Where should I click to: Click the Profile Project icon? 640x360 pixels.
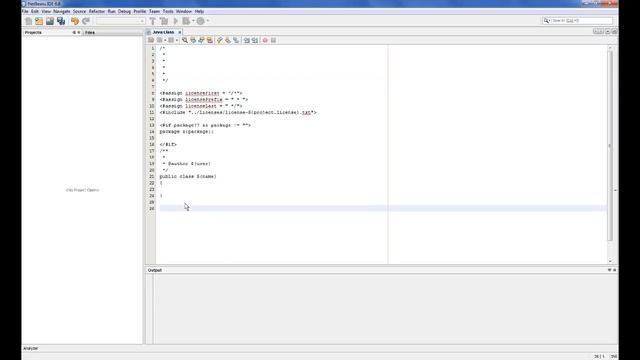click(x=200, y=21)
